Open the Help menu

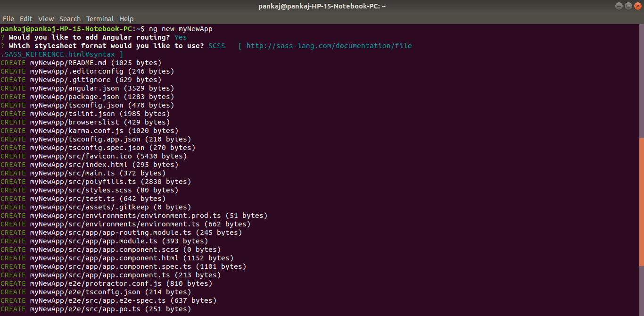[x=126, y=19]
